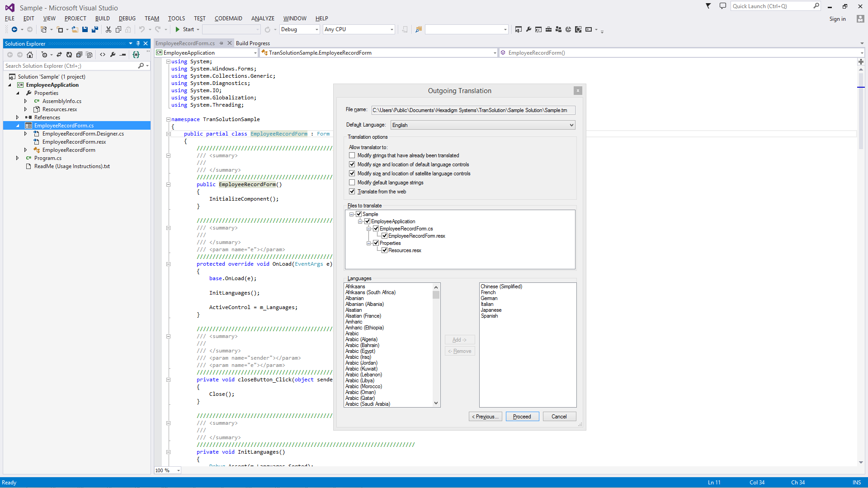Click the Properties wrench icon in Solution Explorer
This screenshot has height=488, width=868.
[x=113, y=55]
